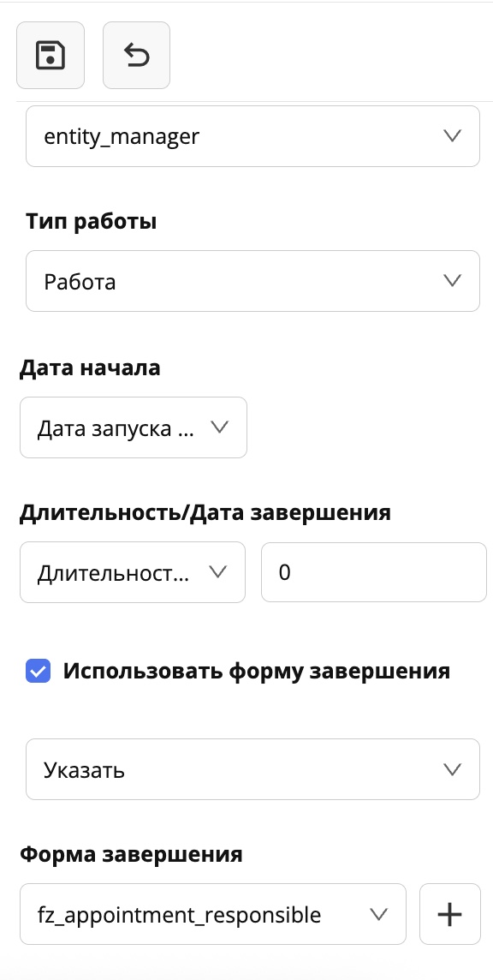The height and width of the screenshot is (980, 493).
Task: Click the chevron on the Работа dropdown
Action: pos(451,281)
